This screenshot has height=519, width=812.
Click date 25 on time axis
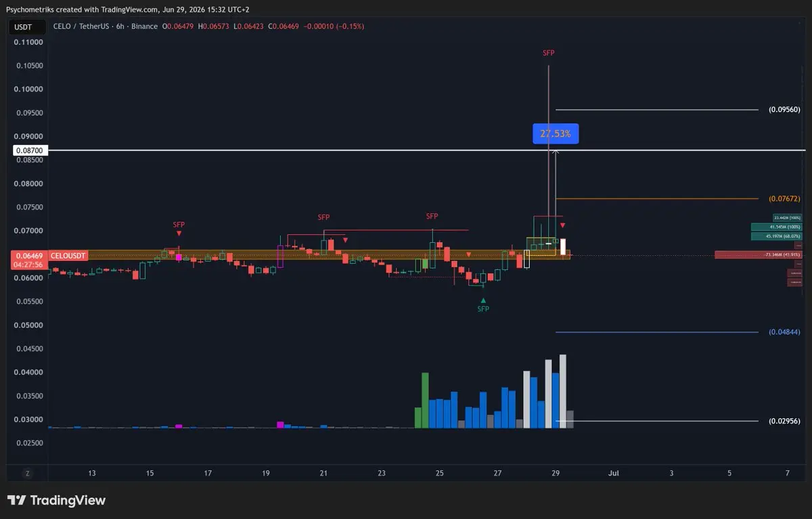pyautogui.click(x=440, y=474)
